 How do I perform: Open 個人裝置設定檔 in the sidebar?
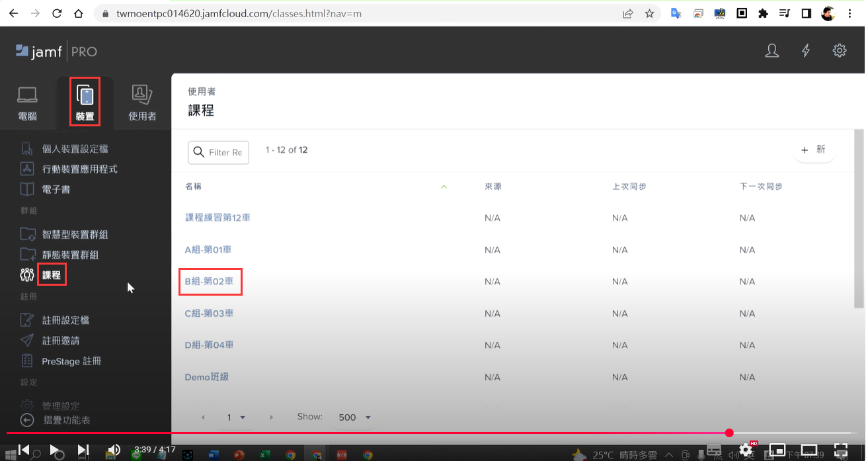point(75,149)
